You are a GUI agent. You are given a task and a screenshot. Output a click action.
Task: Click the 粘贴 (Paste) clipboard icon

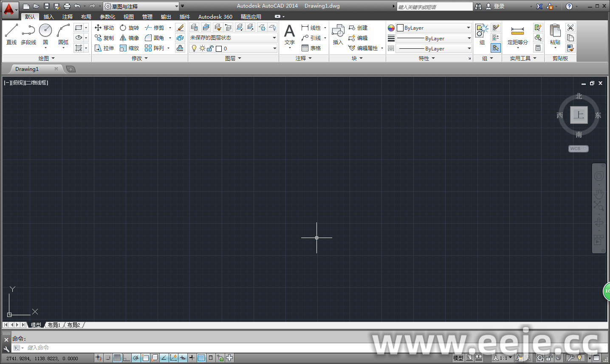click(555, 34)
